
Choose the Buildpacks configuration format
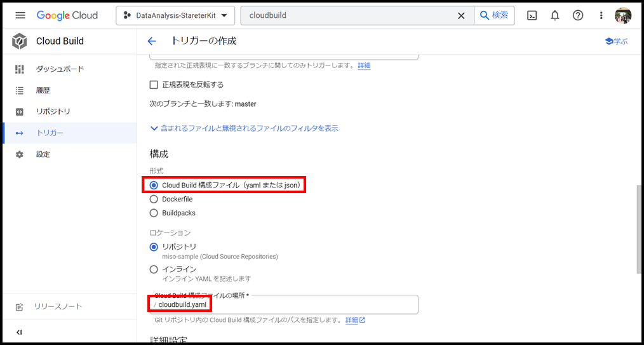[154, 213]
